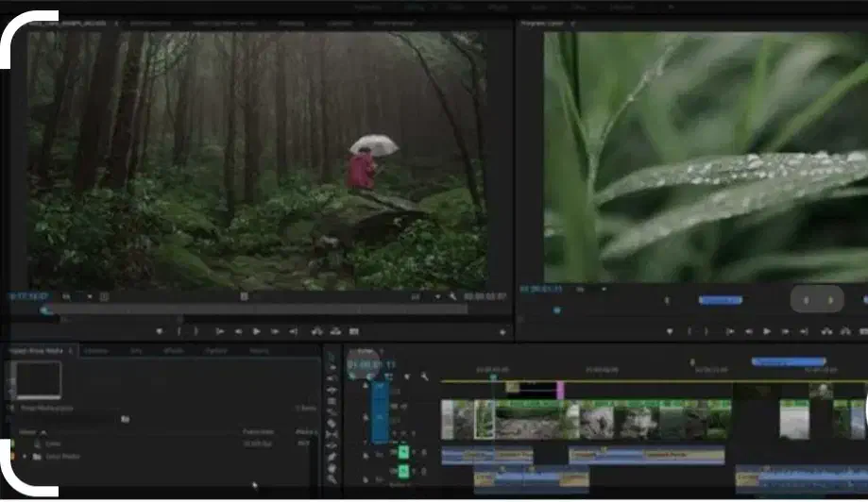Image resolution: width=868 pixels, height=502 pixels.
Task: Toggle the A1 audio track mute button
Action: 402,451
